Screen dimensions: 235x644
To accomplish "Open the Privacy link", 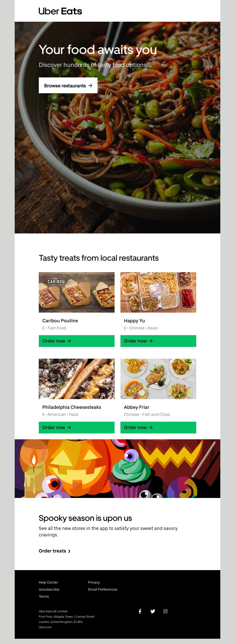I will tap(94, 582).
